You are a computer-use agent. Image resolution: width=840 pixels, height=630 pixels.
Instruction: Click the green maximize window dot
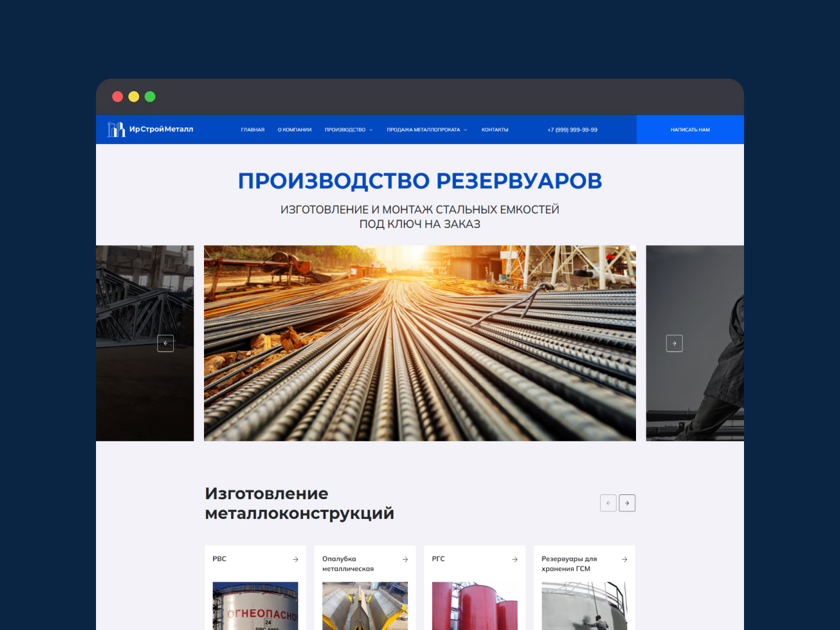pyautogui.click(x=150, y=97)
